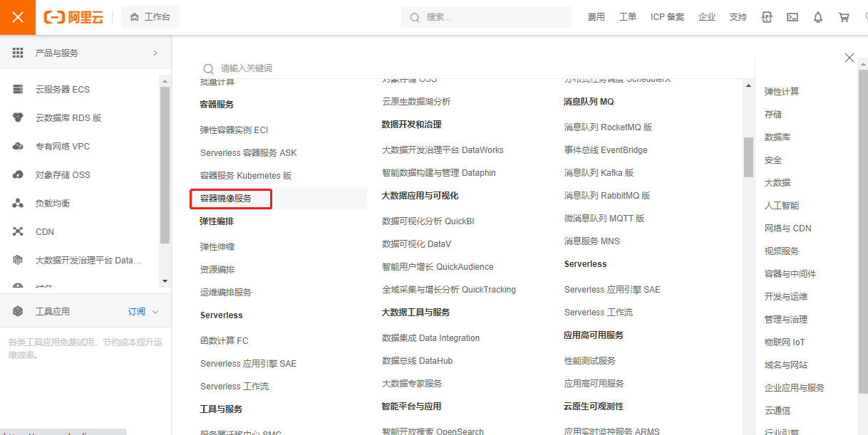Open 资源编排
The width and height of the screenshot is (868, 435).
pyautogui.click(x=217, y=269)
